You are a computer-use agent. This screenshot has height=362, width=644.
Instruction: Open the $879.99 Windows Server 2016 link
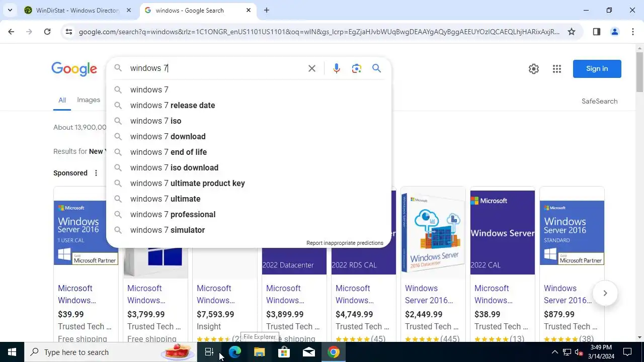568,294
